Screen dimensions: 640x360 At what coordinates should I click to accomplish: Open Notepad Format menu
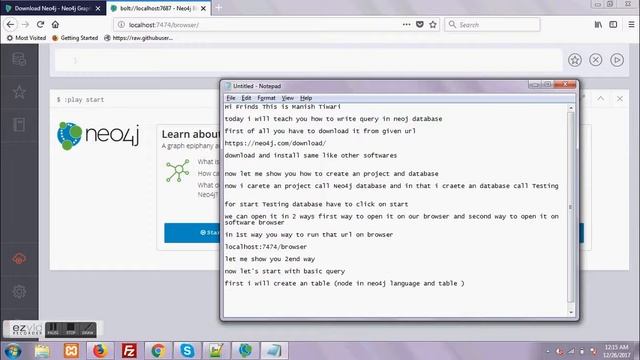tap(266, 98)
